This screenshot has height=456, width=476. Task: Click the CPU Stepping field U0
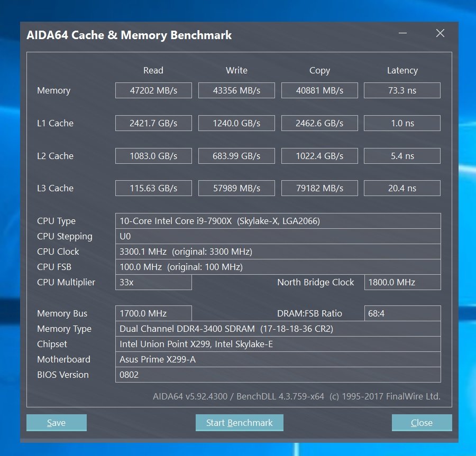point(278,236)
